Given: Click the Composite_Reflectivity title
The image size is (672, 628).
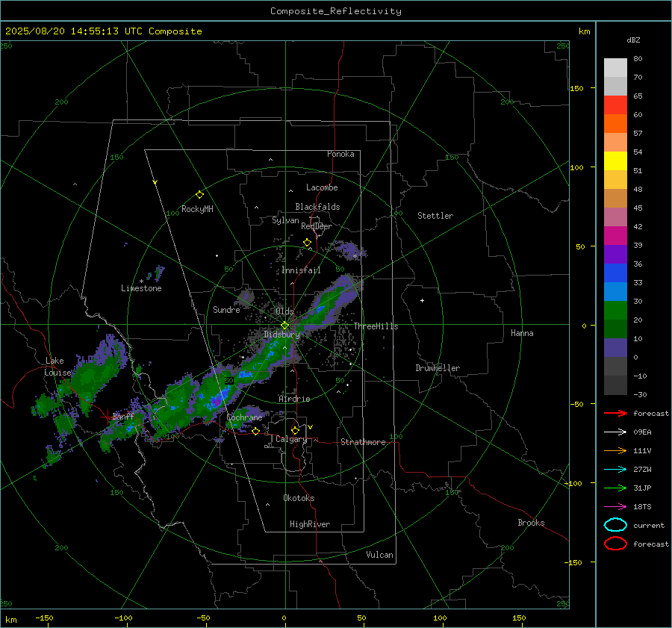Looking at the screenshot, I should pyautogui.click(x=336, y=11).
